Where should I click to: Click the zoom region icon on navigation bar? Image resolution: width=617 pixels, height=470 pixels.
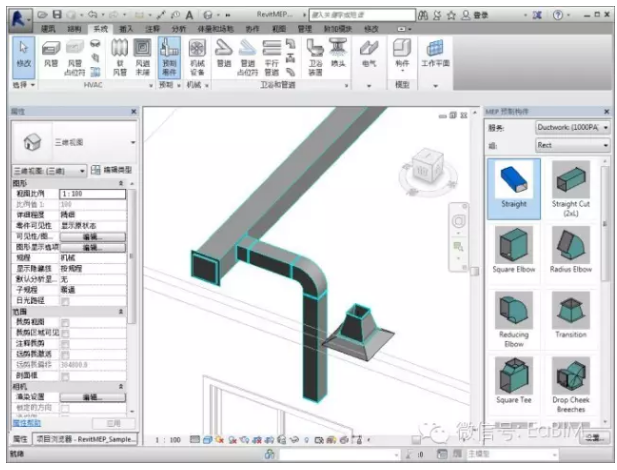pos(458,247)
